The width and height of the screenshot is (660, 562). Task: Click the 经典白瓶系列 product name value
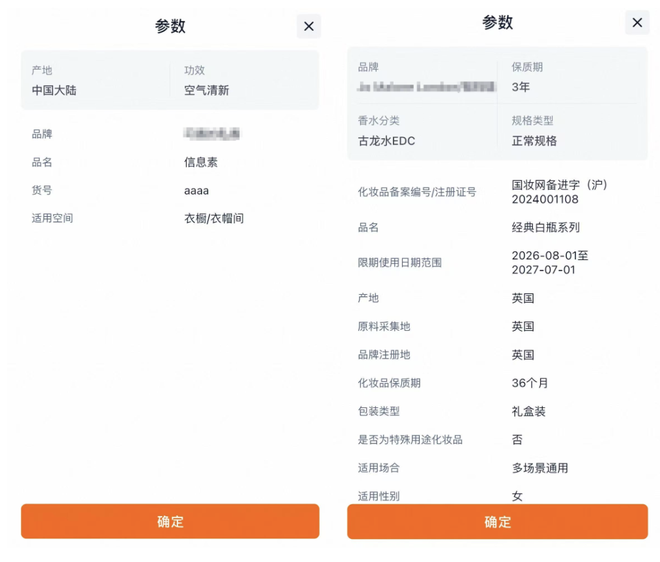pos(545,227)
